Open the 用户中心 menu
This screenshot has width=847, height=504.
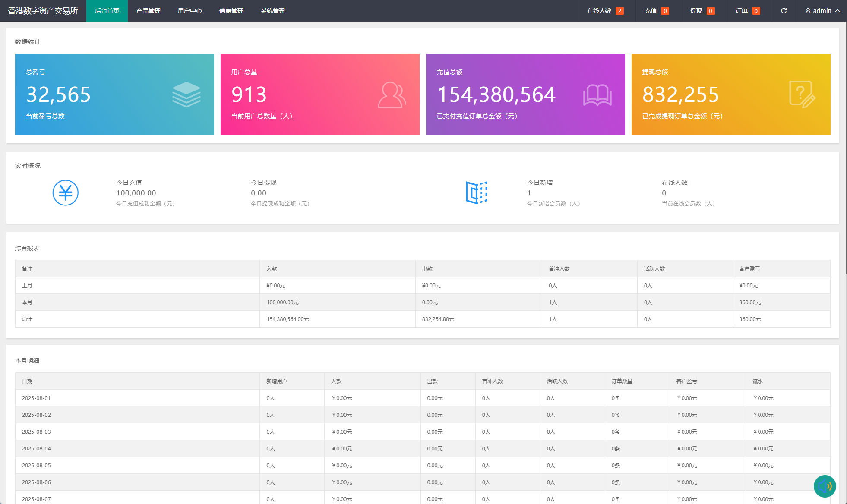point(190,11)
